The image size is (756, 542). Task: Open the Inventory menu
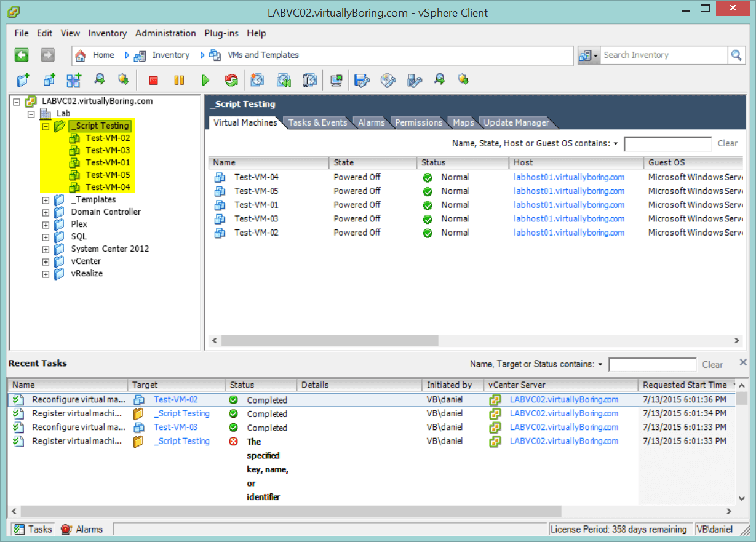(108, 33)
